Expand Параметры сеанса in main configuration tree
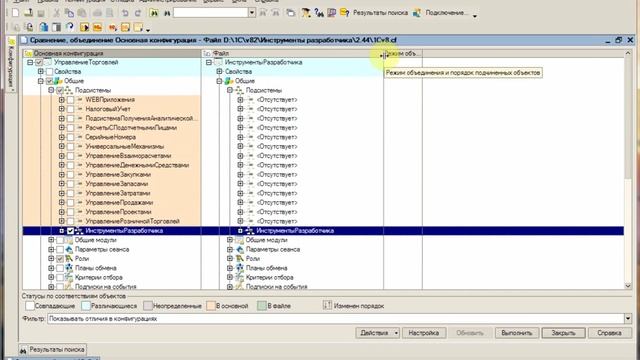Screen dimensions: 640x360 click(x=51, y=249)
